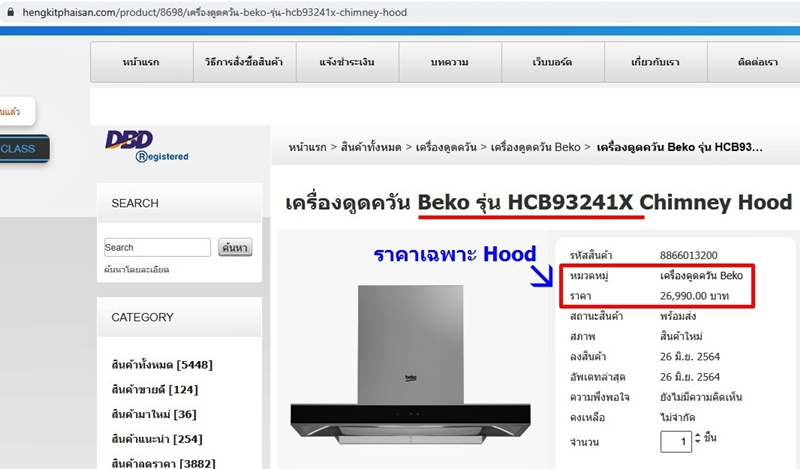Click the Beko chimney hood product image
Viewport: 800px width, 469px height.
tap(411, 365)
